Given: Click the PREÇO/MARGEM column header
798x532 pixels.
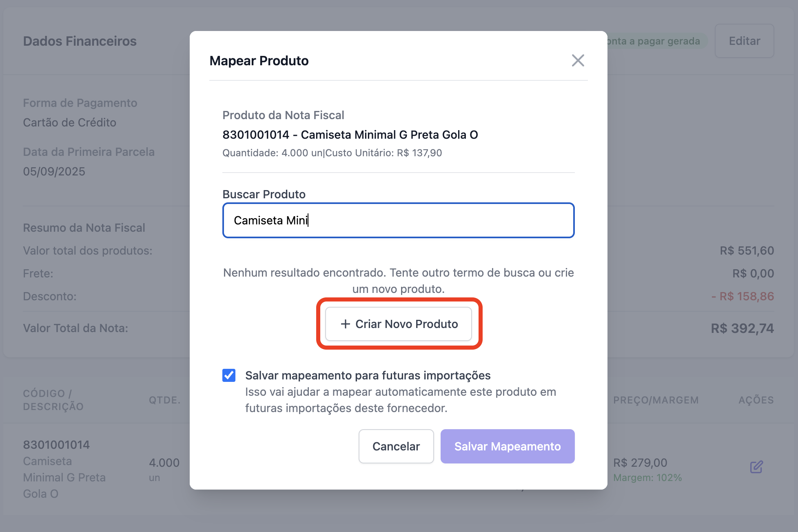Looking at the screenshot, I should click(x=656, y=400).
